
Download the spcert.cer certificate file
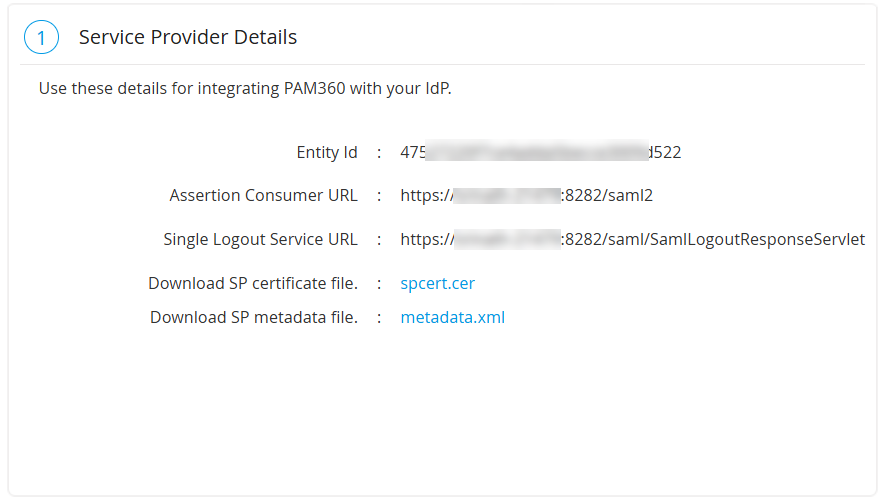coord(437,284)
